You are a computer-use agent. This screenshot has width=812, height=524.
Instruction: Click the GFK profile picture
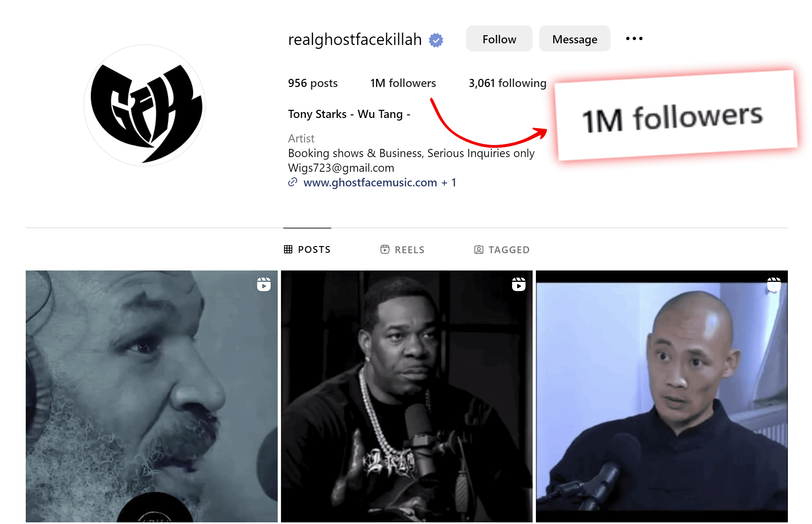point(145,106)
